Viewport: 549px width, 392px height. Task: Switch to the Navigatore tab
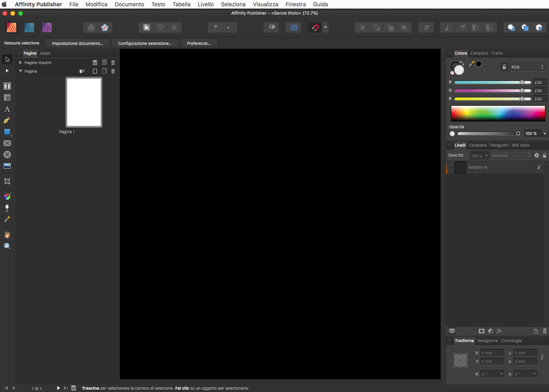tap(487, 341)
